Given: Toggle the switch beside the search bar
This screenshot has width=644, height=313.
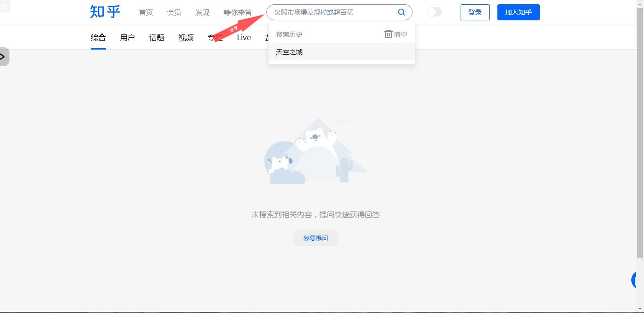Looking at the screenshot, I should [434, 12].
